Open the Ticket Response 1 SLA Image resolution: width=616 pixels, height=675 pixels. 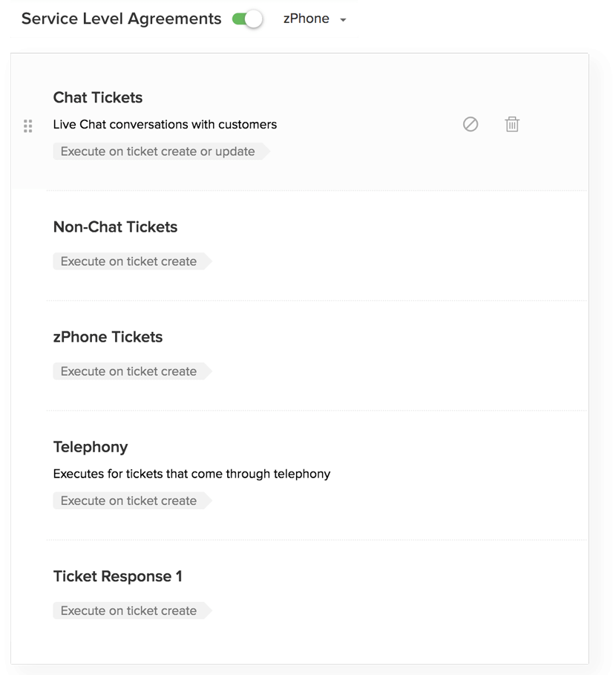coord(117,576)
